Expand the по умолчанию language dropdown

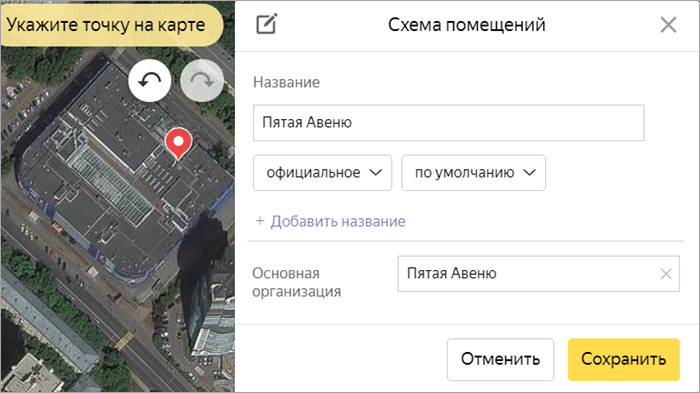(473, 173)
